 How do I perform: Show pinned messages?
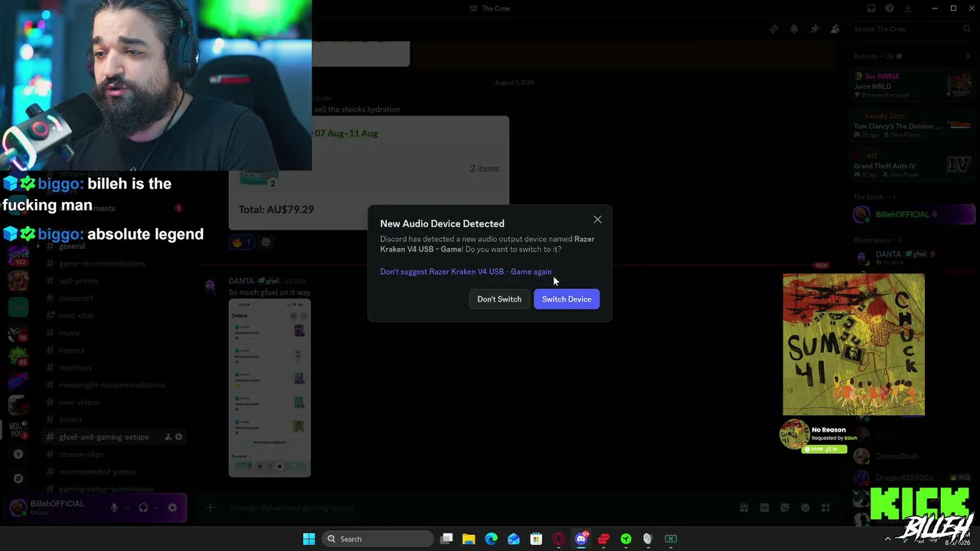click(x=815, y=29)
